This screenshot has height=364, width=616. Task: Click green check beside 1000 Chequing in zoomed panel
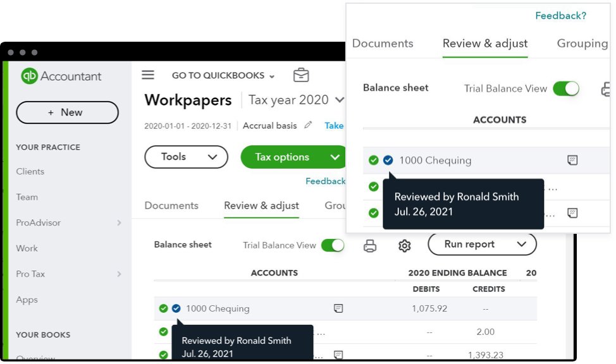[374, 161]
